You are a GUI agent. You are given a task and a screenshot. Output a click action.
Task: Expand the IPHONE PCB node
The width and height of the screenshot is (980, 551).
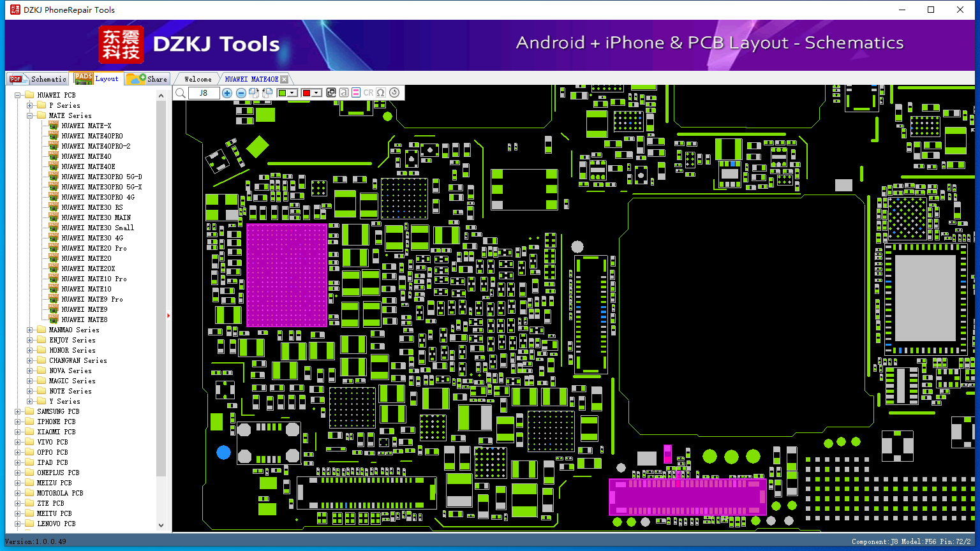click(x=18, y=422)
